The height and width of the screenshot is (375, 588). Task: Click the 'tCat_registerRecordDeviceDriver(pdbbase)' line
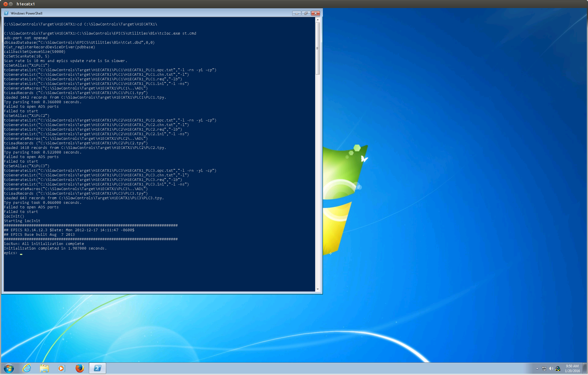tap(49, 47)
